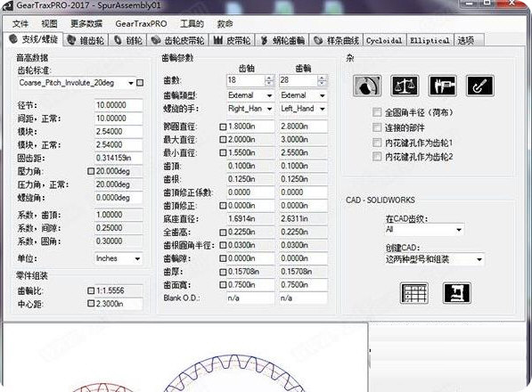532x392 pixels.
Task: Switch to the Elliptical tab
Action: click(x=430, y=41)
